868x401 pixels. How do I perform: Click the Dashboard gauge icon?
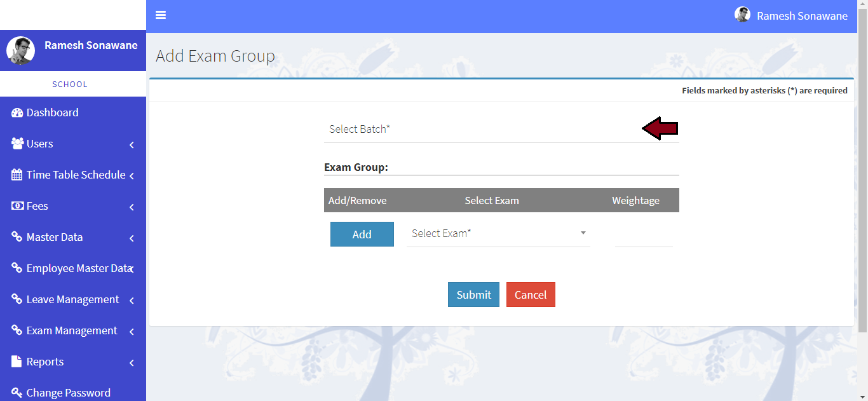point(17,113)
